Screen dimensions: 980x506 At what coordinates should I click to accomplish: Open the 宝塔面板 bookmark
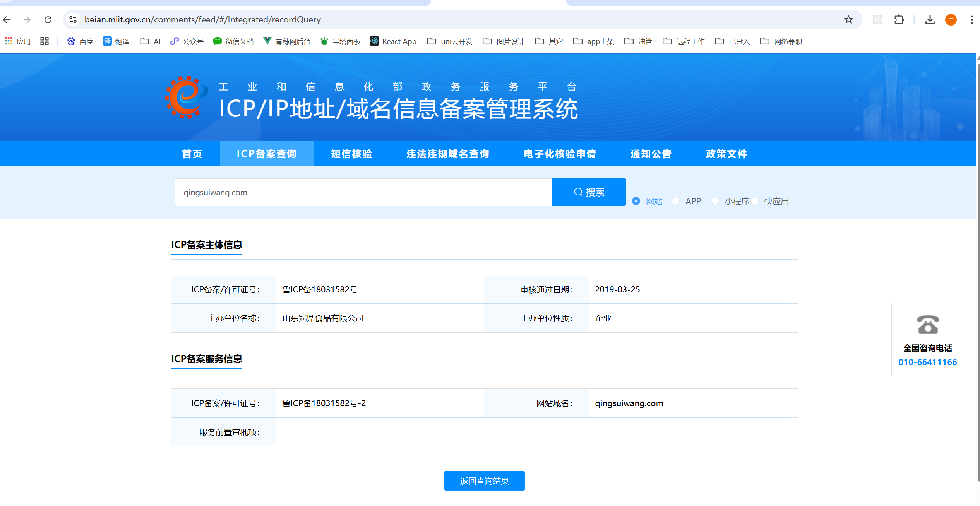[x=341, y=41]
